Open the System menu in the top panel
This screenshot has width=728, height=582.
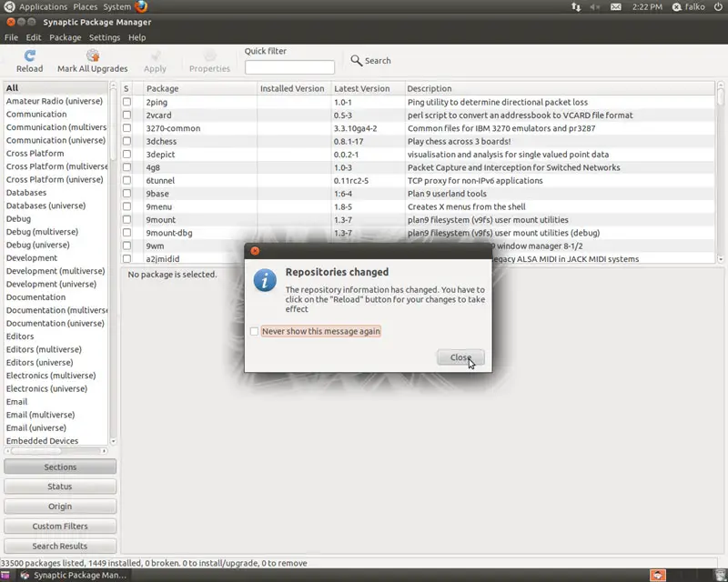tap(117, 7)
